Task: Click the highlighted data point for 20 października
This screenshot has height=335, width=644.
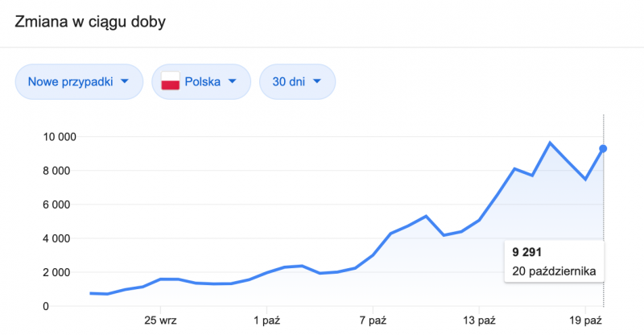Action: point(603,148)
